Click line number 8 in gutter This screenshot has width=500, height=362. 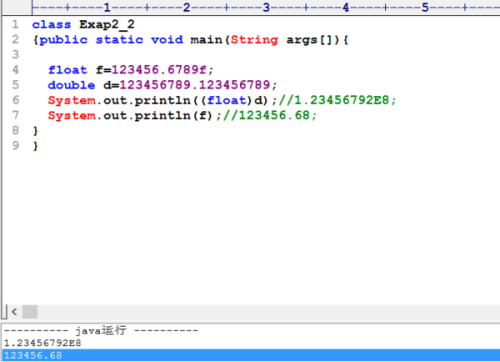(15, 130)
